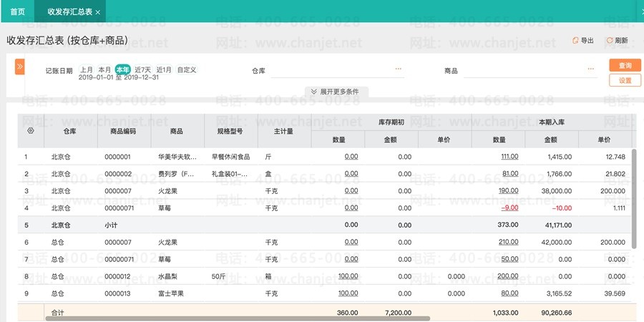Viewport: 644px width, 322px height.
Task: Click the 商品编码 column header
Action: 124,131
